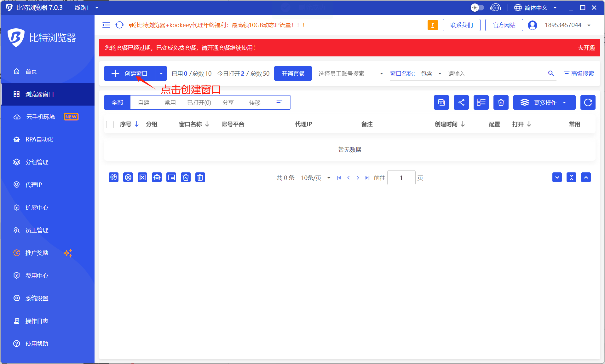
Task: Click the orange upload arrow icon
Action: pyautogui.click(x=433, y=25)
